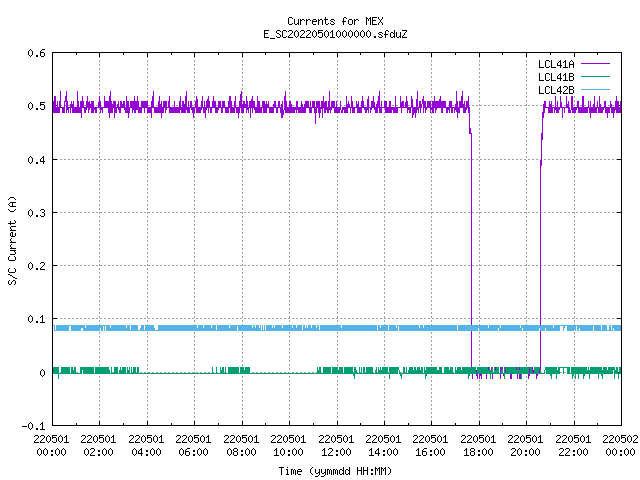640x480 pixels.
Task: Click the y-axis tick value 0.6
Action: pos(36,53)
